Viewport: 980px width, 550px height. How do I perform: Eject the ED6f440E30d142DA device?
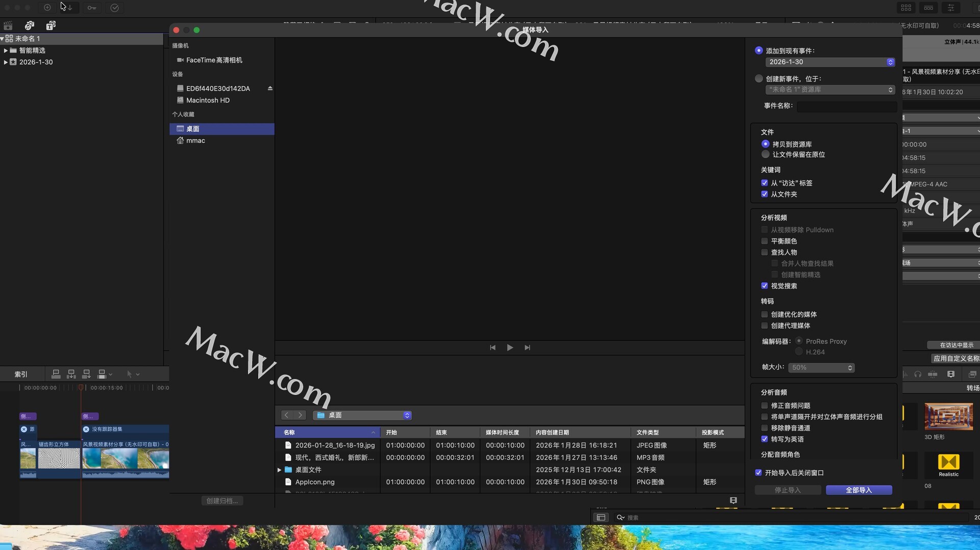click(270, 88)
